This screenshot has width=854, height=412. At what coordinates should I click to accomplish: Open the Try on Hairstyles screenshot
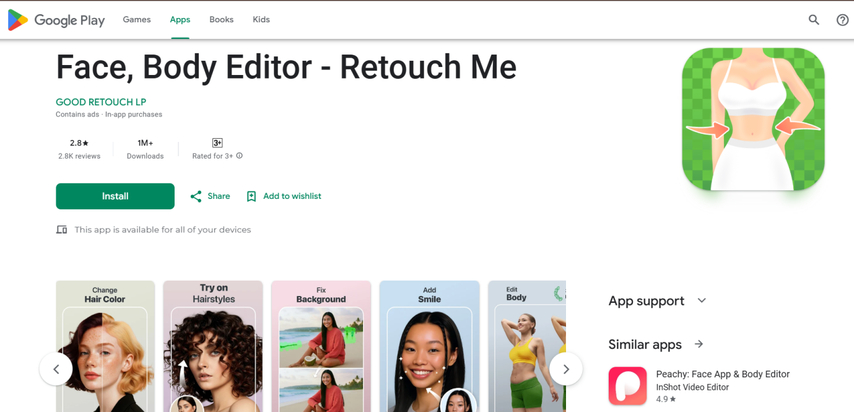point(213,346)
